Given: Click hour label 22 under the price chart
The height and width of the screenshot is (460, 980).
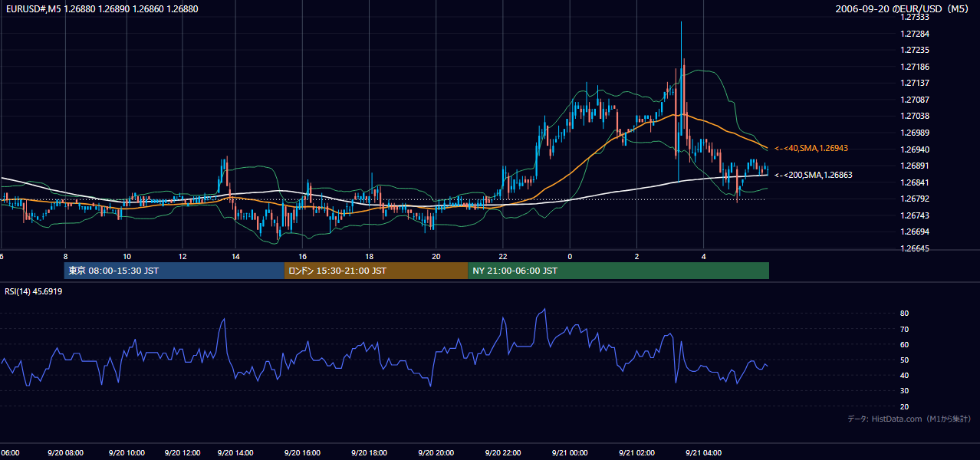Looking at the screenshot, I should pos(503,256).
